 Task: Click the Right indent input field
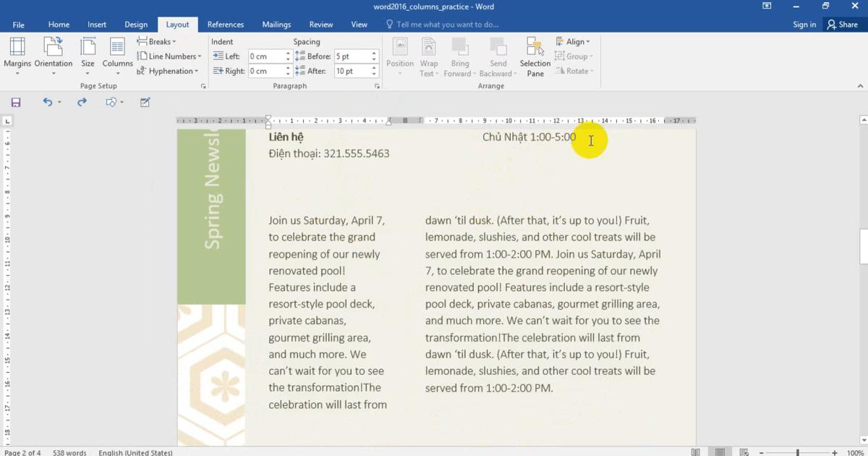(x=265, y=71)
